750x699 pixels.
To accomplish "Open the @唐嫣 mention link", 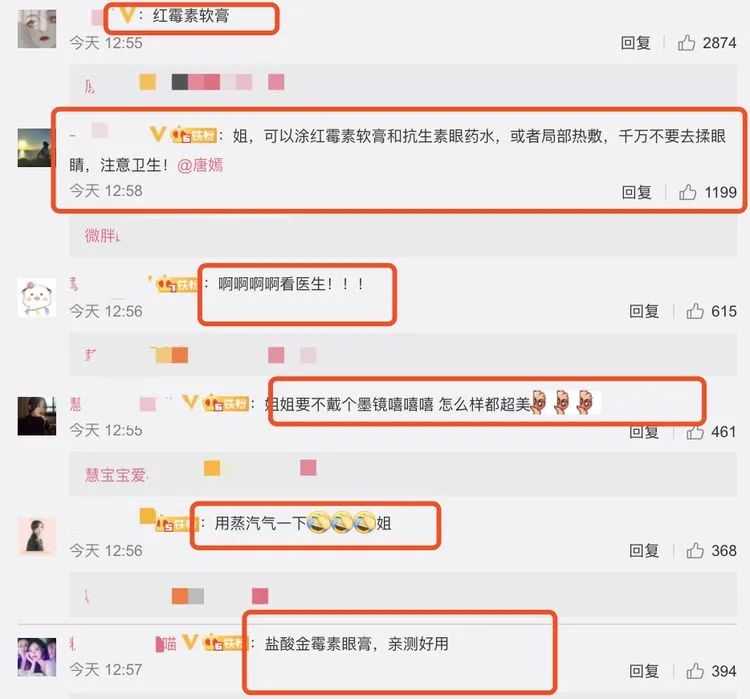I will [x=200, y=166].
